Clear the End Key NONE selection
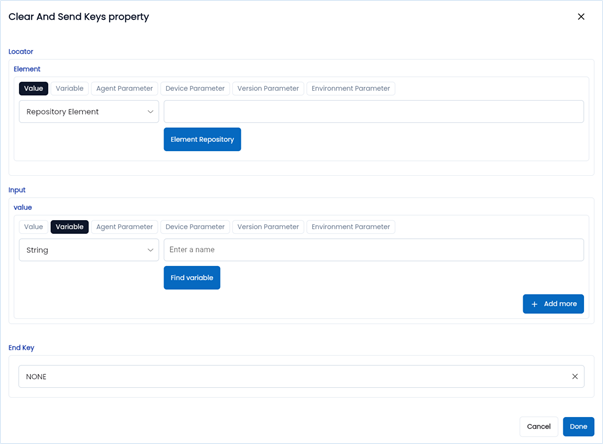The image size is (603, 444). tap(575, 377)
